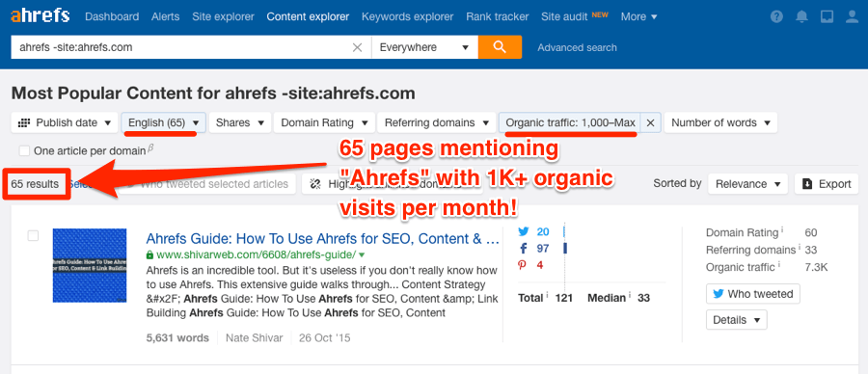Viewport: 868px width, 374px height.
Task: Tick the checkbox beside the Ahrefs Guide result
Action: tap(33, 236)
